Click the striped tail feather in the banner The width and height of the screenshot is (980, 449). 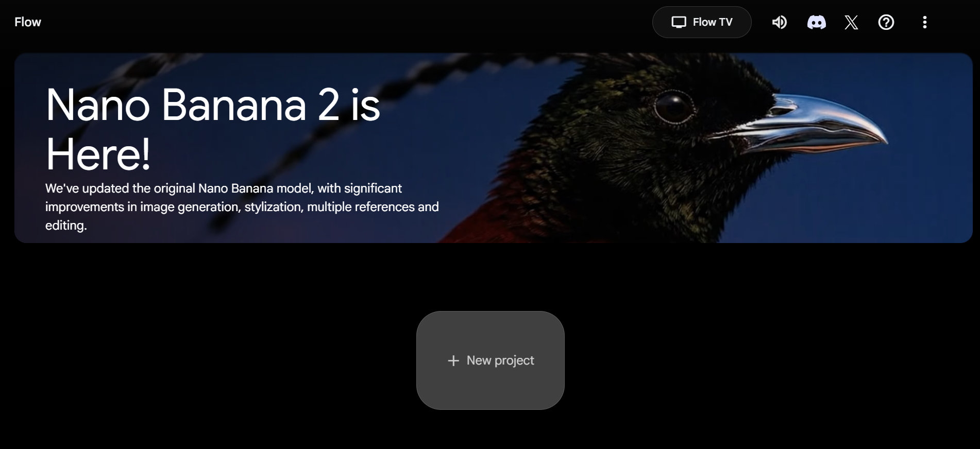pyautogui.click(x=309, y=129)
